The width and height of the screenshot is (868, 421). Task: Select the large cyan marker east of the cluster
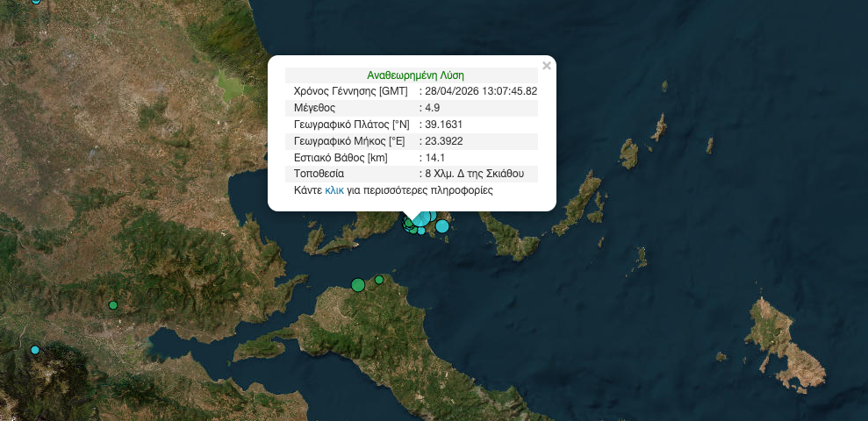coord(442,226)
